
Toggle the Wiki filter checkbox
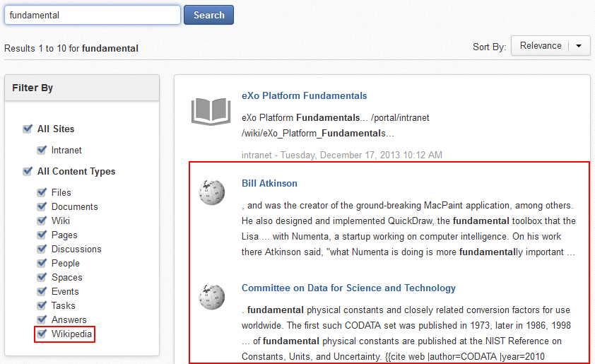[x=42, y=221]
